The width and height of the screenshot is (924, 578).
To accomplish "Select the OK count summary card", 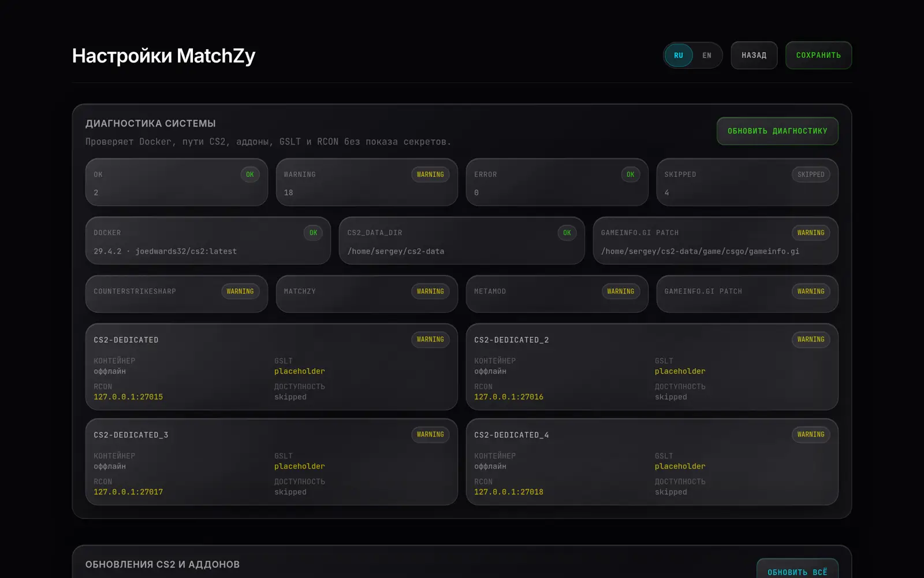I will pyautogui.click(x=177, y=182).
